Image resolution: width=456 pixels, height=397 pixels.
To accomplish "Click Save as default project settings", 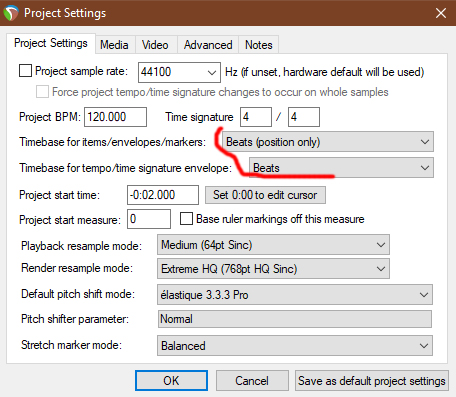I will [x=372, y=381].
